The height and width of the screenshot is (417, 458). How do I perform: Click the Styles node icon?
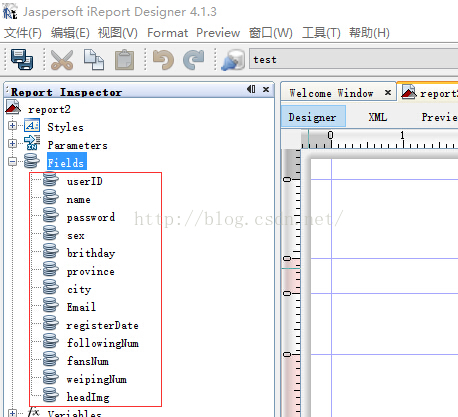coord(32,126)
